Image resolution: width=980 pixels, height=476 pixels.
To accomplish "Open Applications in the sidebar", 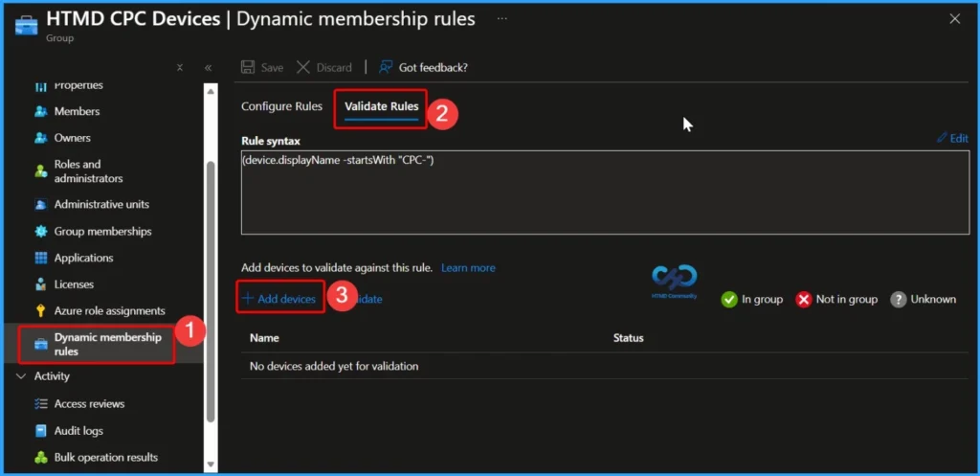I will coord(84,258).
